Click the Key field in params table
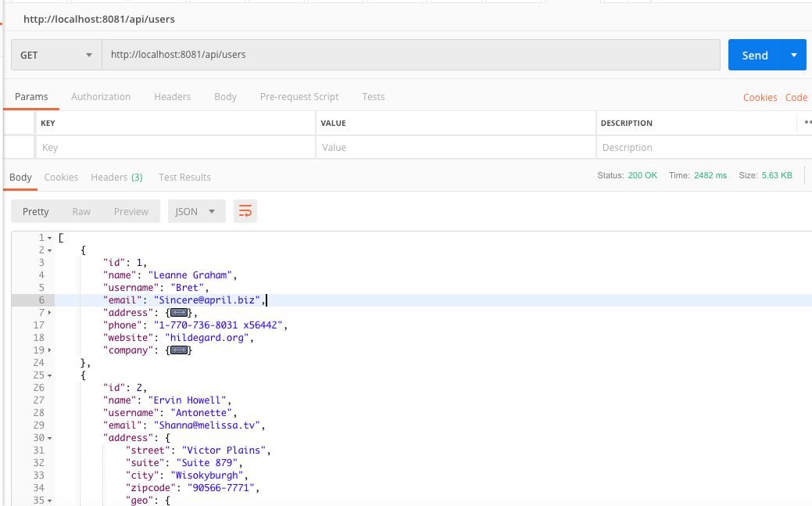The image size is (812, 506). click(175, 148)
